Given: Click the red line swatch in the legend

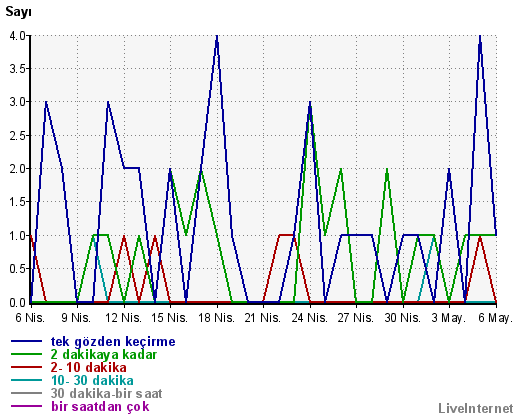Looking at the screenshot, I should (27, 367).
